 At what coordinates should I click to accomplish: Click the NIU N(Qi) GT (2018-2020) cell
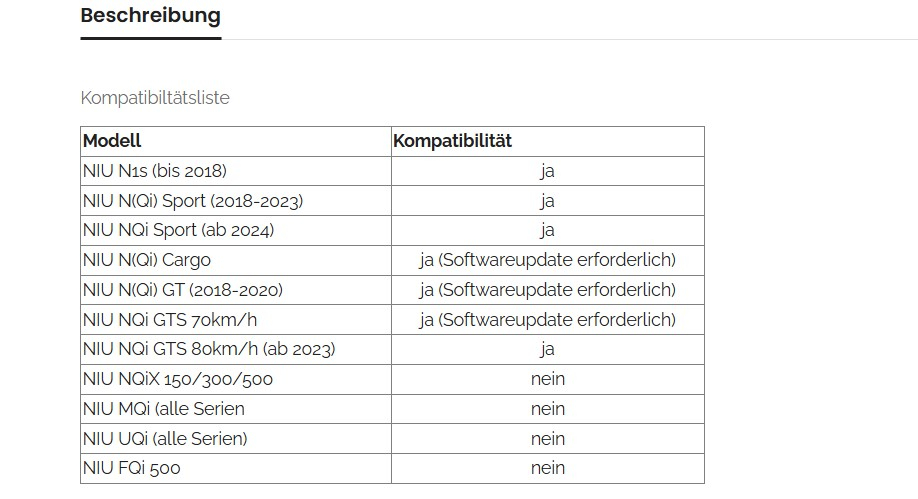[x=183, y=290]
